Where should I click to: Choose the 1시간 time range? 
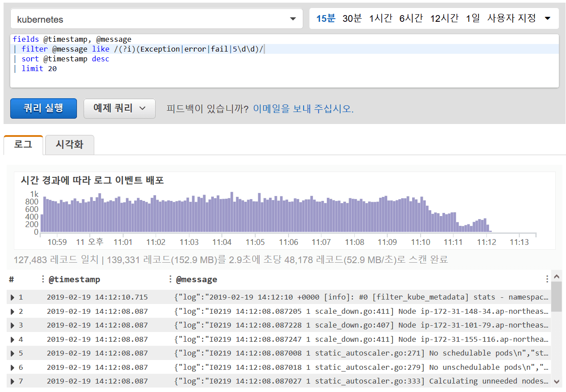(381, 19)
